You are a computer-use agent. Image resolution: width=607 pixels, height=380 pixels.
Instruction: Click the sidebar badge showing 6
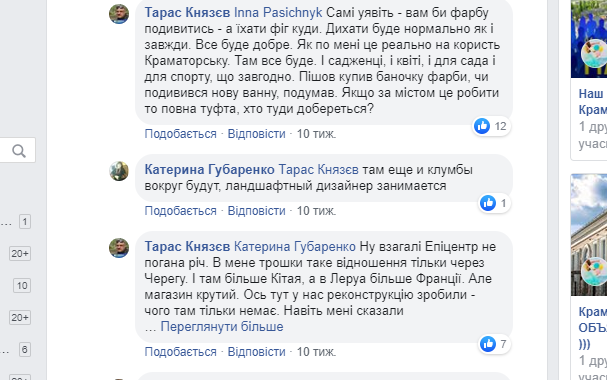(x=25, y=349)
